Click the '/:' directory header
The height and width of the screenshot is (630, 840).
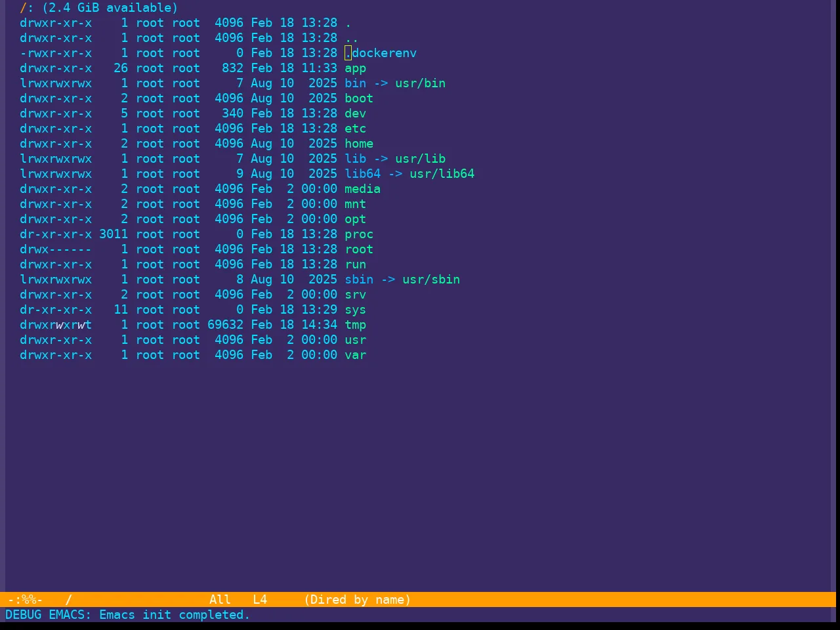pyautogui.click(x=27, y=8)
